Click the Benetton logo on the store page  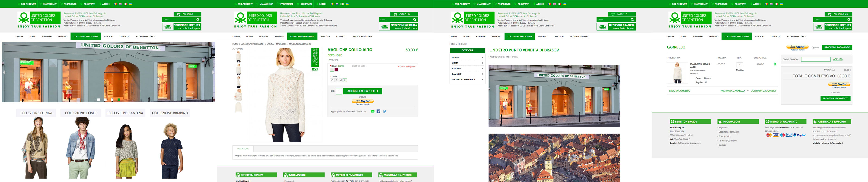(473, 20)
